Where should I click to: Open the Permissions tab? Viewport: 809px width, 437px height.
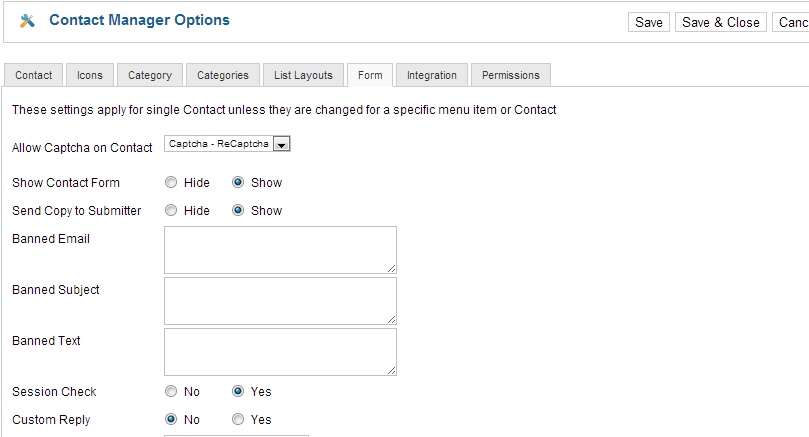coord(511,75)
